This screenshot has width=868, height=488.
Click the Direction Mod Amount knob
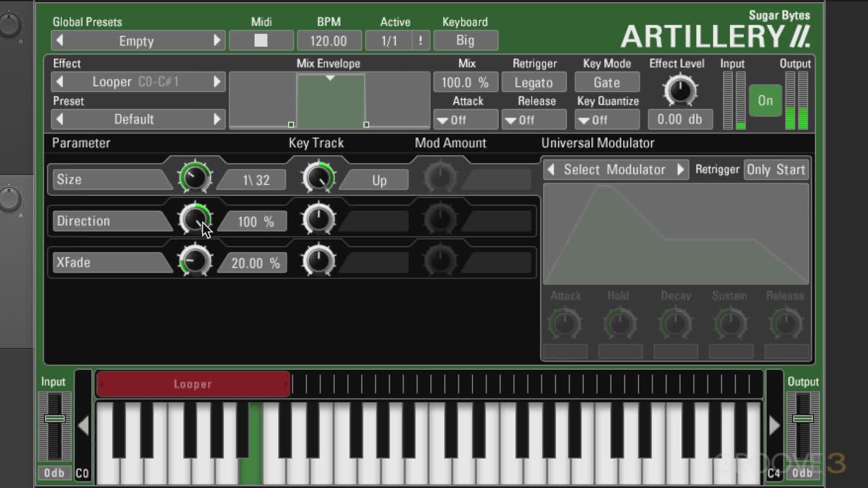440,219
